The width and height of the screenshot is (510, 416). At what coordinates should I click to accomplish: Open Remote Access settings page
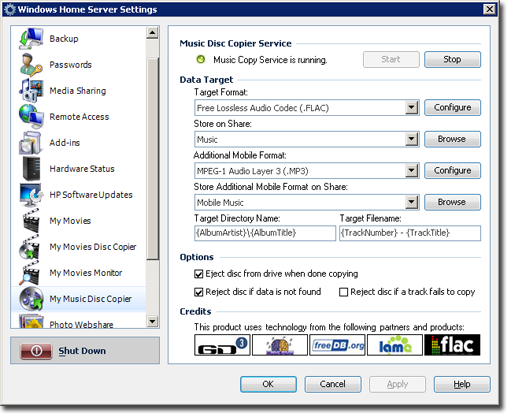coord(79,117)
